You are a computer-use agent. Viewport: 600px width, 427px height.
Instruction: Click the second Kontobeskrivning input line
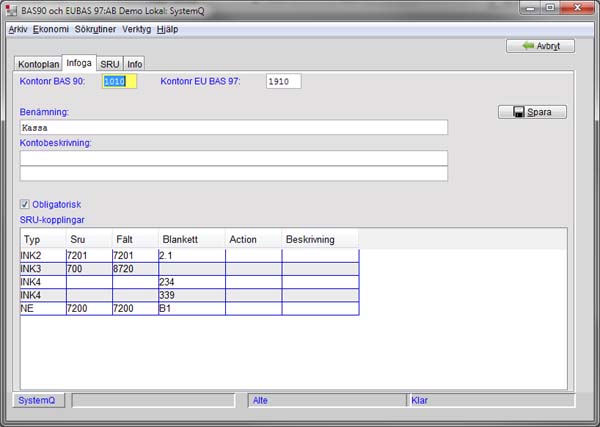tap(234, 173)
